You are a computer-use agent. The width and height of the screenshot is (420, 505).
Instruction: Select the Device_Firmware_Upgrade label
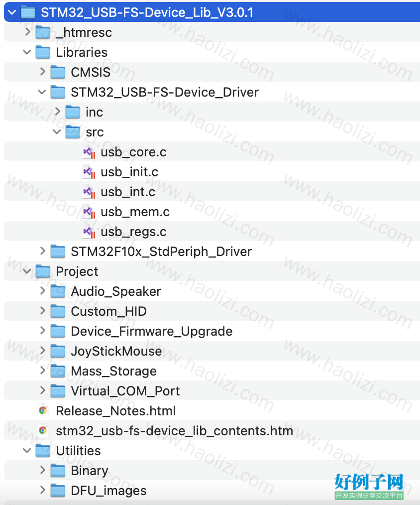(x=152, y=331)
